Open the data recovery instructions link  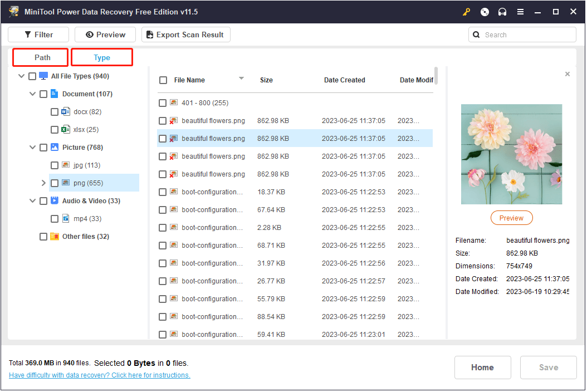(x=100, y=375)
